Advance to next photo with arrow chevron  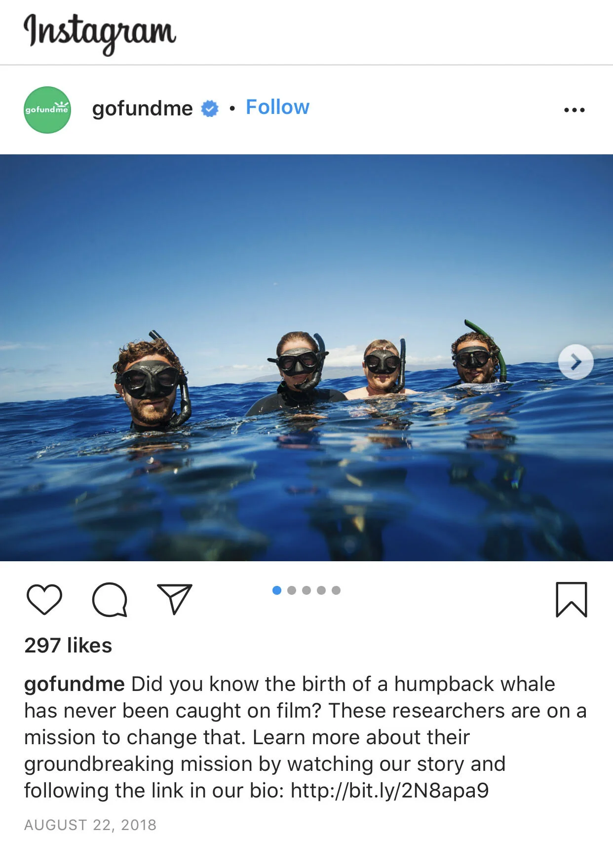pos(576,362)
